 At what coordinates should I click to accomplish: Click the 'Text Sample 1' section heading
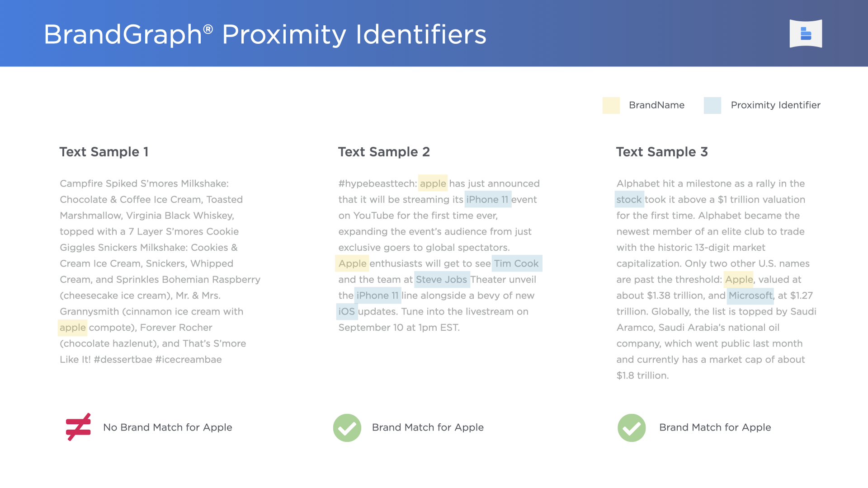click(x=104, y=151)
